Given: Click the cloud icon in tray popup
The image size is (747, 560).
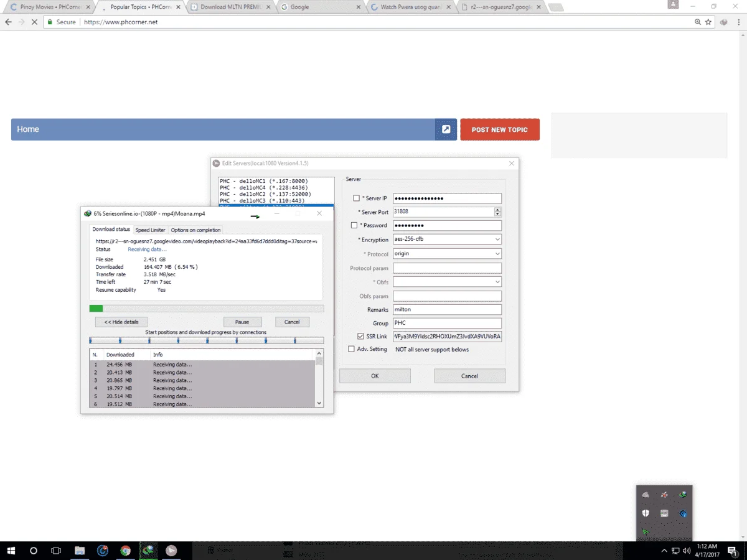Looking at the screenshot, I should coord(646,495).
